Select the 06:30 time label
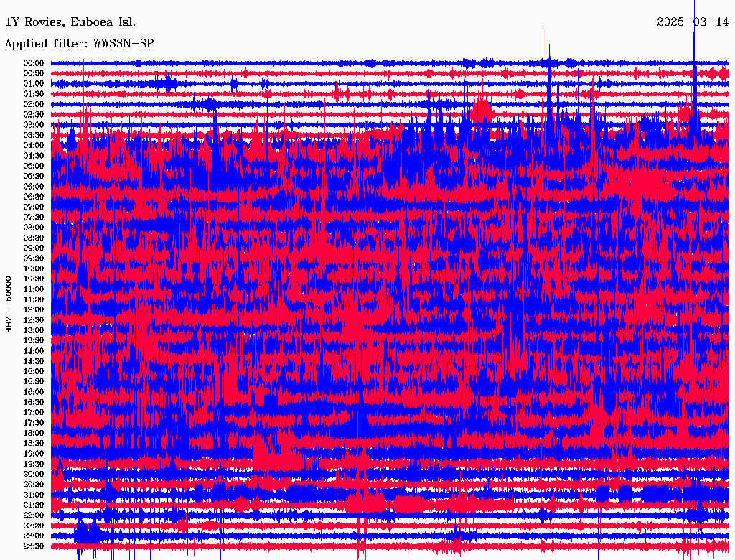Screen dimensions: 735x560 click(33, 197)
